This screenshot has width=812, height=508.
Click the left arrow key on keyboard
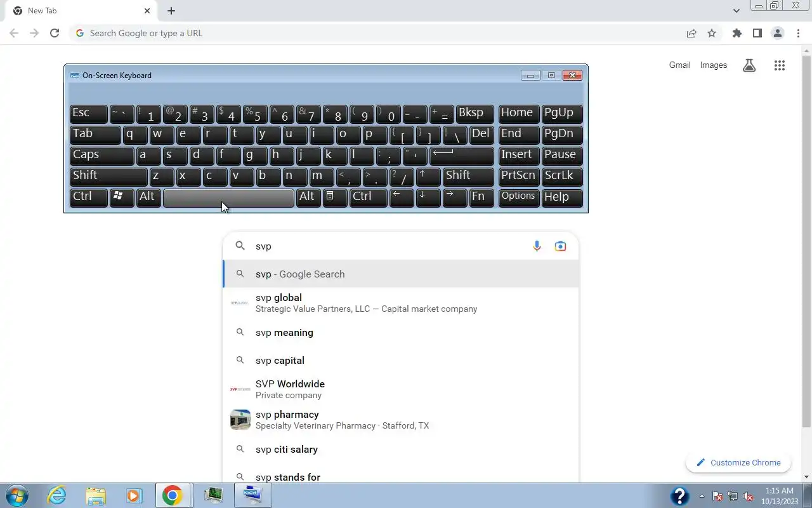coord(402,197)
